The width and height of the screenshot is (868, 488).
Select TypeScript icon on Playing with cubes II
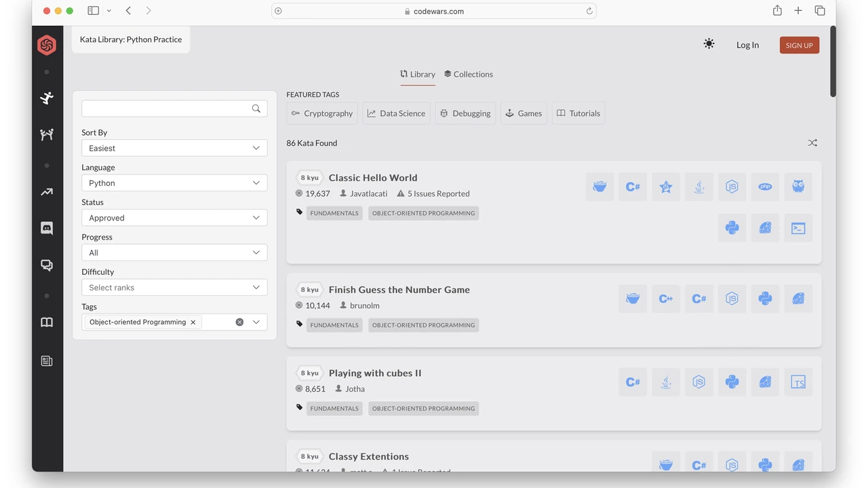(798, 382)
